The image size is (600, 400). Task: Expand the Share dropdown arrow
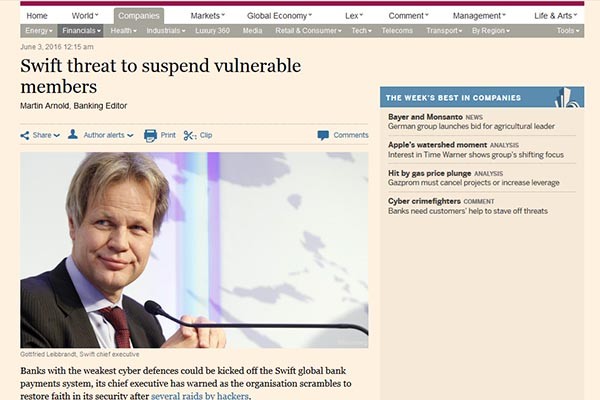click(x=56, y=136)
